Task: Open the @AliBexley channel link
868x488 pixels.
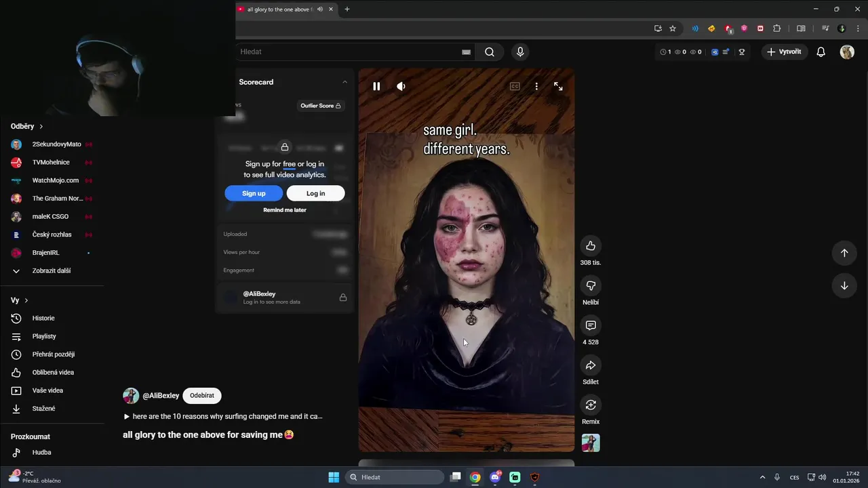Action: (161, 396)
